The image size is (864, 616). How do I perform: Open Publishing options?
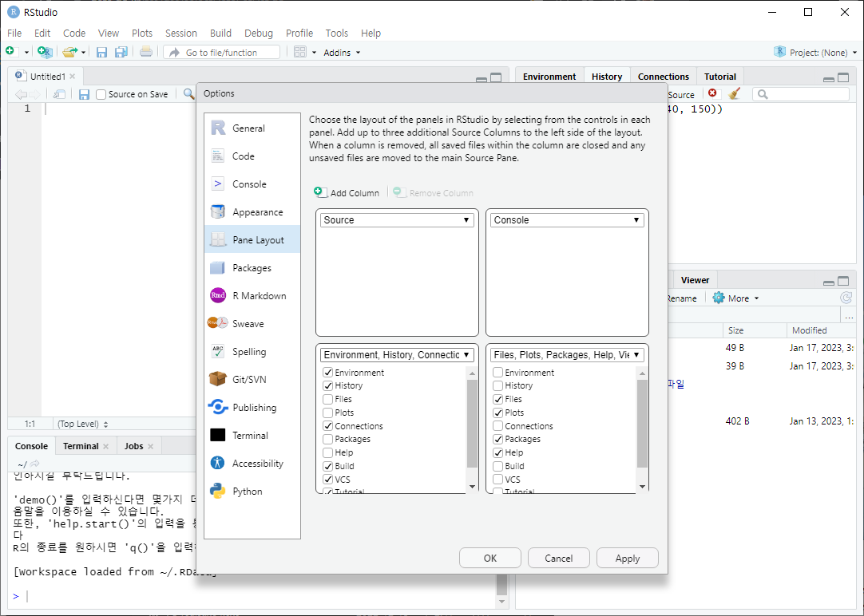coord(252,408)
